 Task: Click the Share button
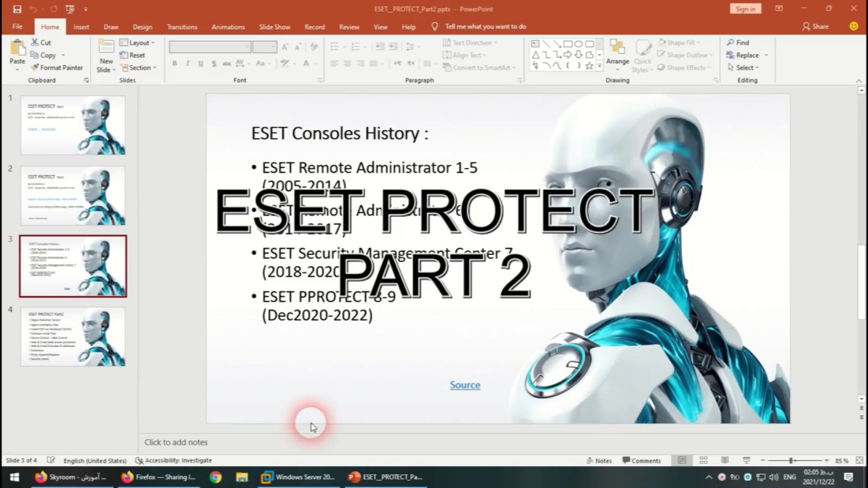(816, 26)
